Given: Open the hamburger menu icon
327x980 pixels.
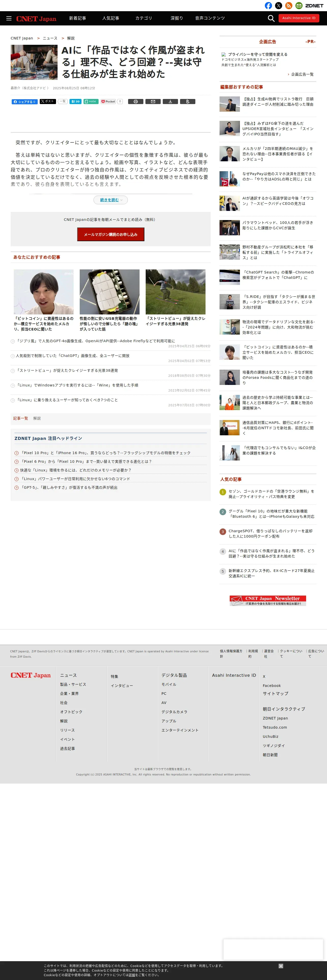Looking at the screenshot, I should point(9,18).
